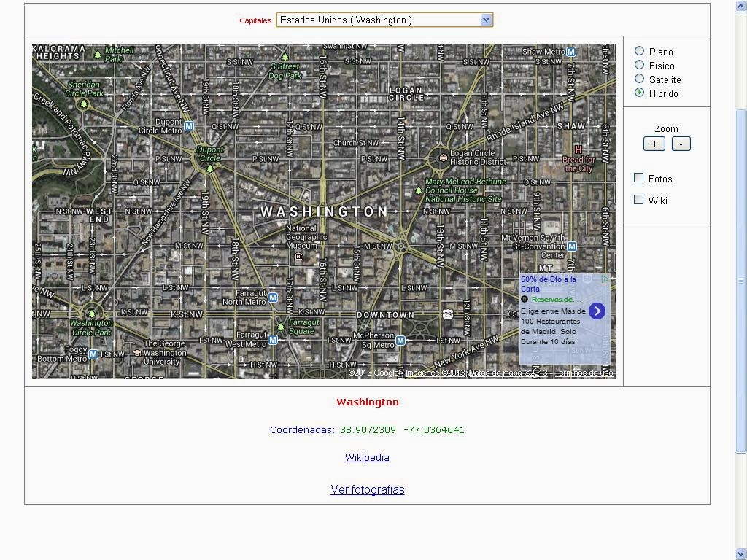The height and width of the screenshot is (560, 747).
Task: Select the Satélite map type
Action: (x=639, y=78)
